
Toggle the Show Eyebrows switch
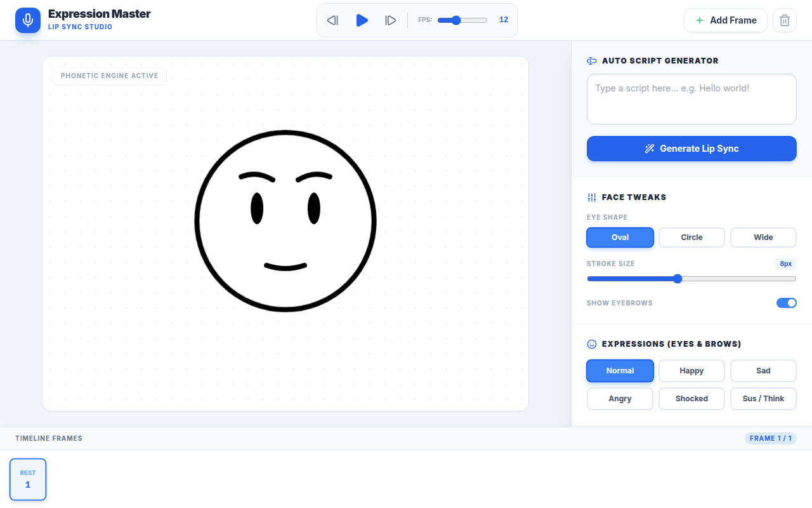pos(787,303)
